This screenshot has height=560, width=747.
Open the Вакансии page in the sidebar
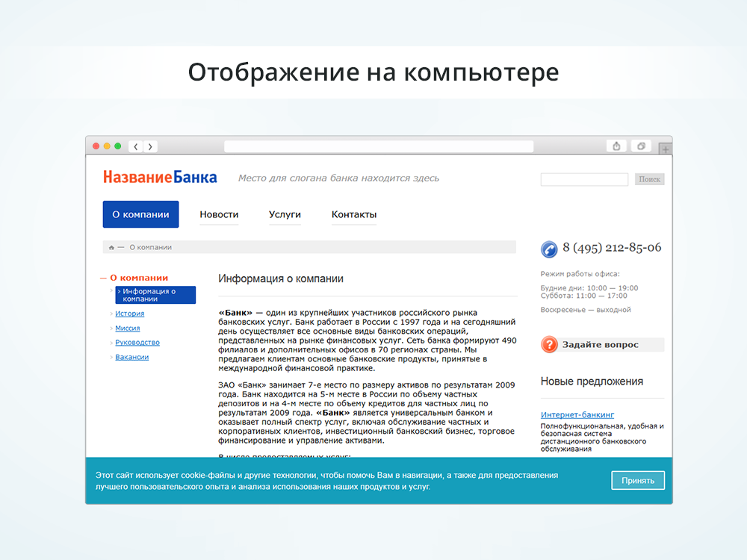[x=131, y=357]
